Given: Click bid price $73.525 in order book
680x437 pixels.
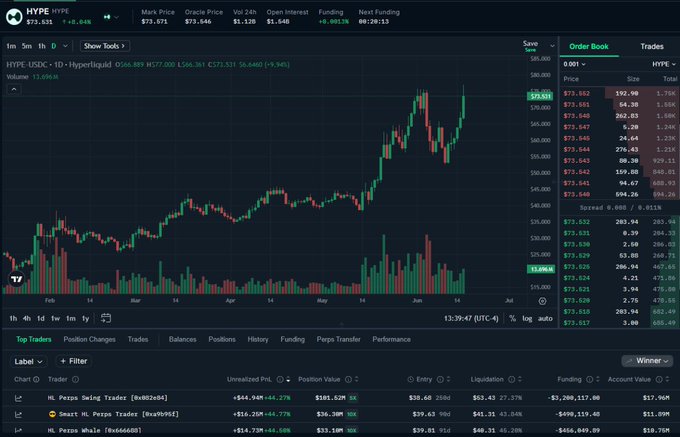Looking at the screenshot, I should [x=576, y=267].
